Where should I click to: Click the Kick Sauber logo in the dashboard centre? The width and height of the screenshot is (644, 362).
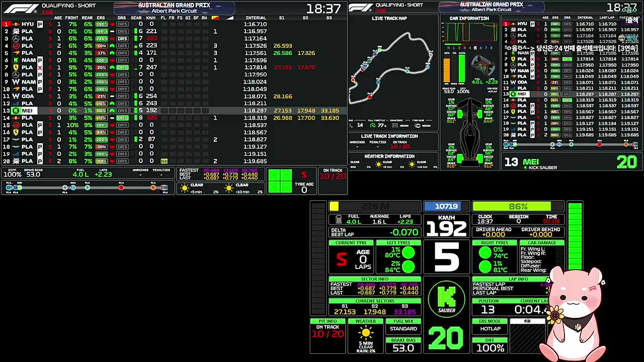click(446, 300)
